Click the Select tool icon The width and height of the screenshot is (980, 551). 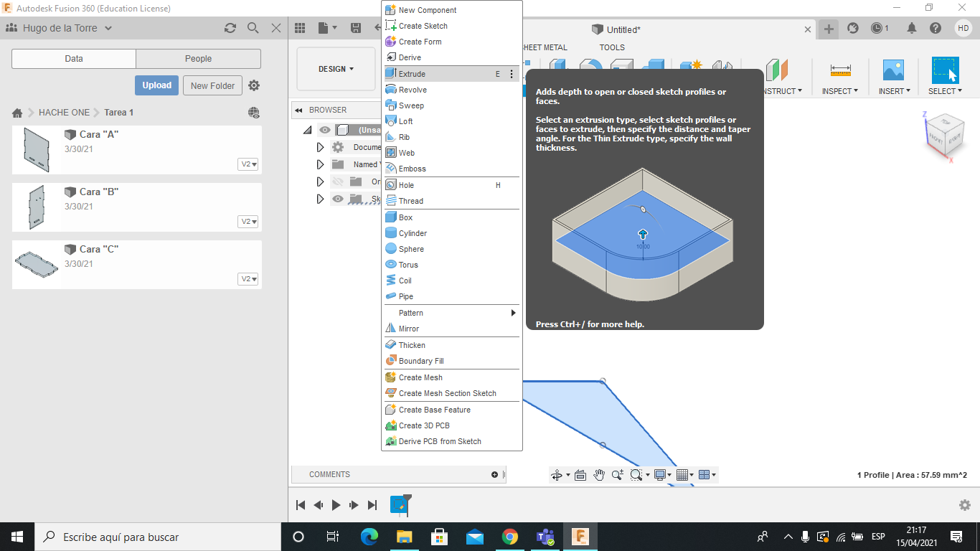click(945, 70)
